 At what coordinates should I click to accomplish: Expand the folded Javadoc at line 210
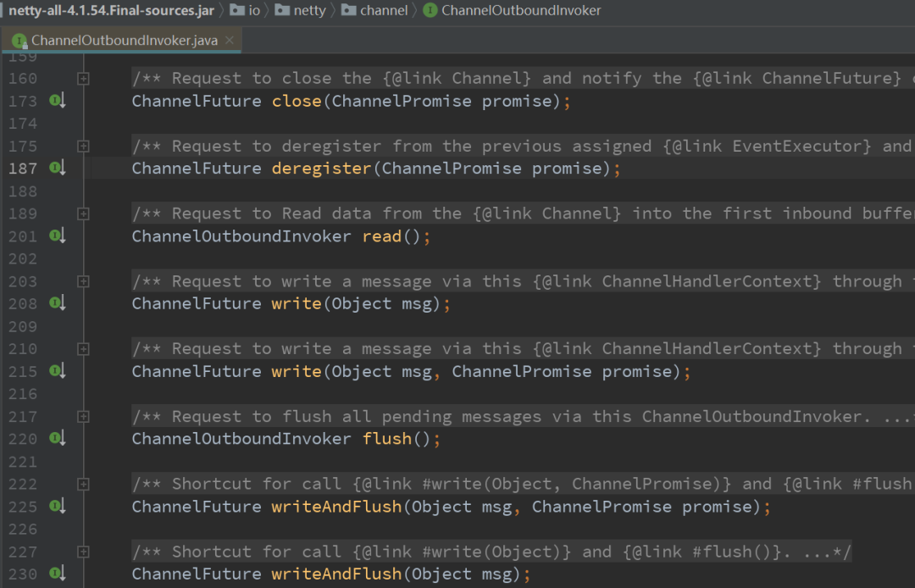pyautogui.click(x=83, y=349)
